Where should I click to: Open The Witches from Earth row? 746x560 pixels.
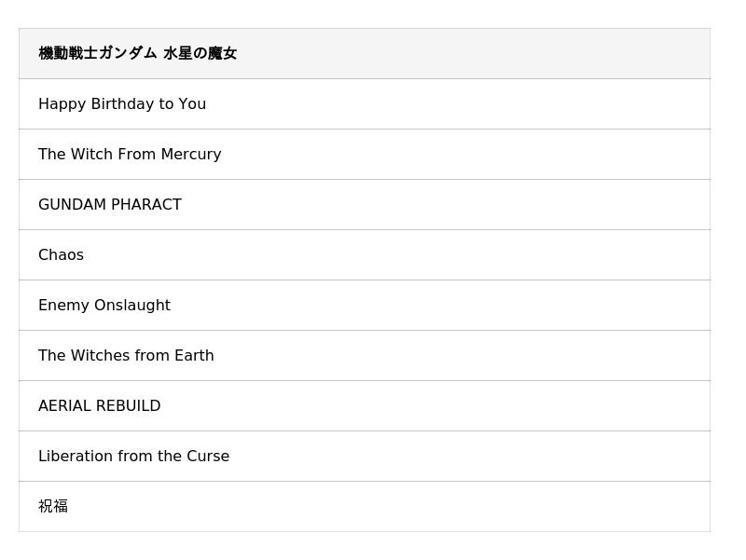point(126,356)
